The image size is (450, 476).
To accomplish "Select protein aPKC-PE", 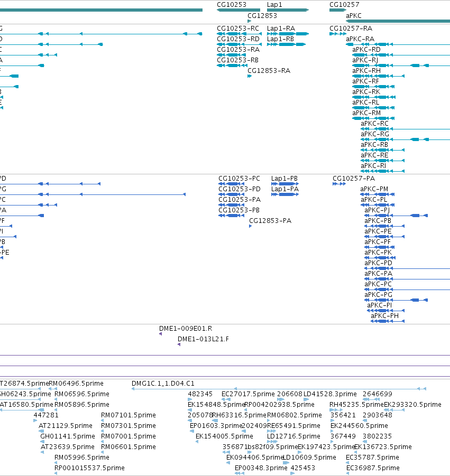I will [378, 231].
